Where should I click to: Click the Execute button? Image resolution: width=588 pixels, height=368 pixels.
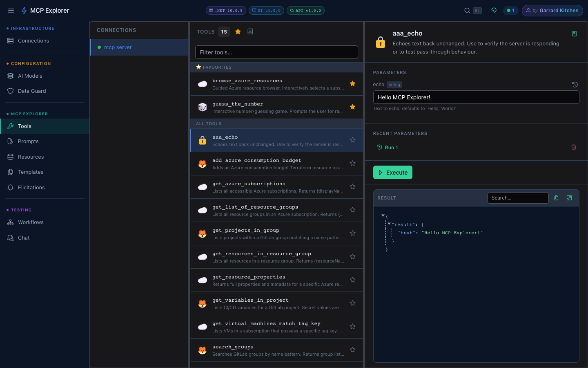pyautogui.click(x=392, y=172)
